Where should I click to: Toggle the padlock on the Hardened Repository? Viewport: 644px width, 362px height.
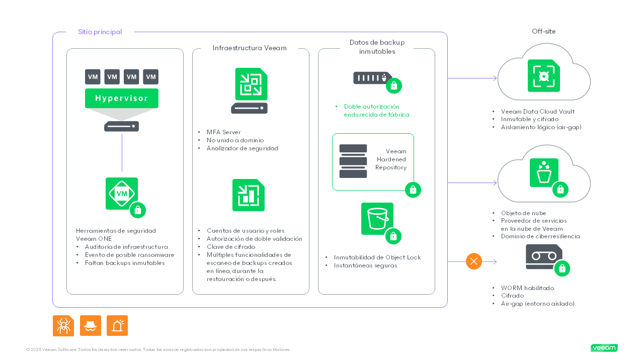(x=413, y=190)
